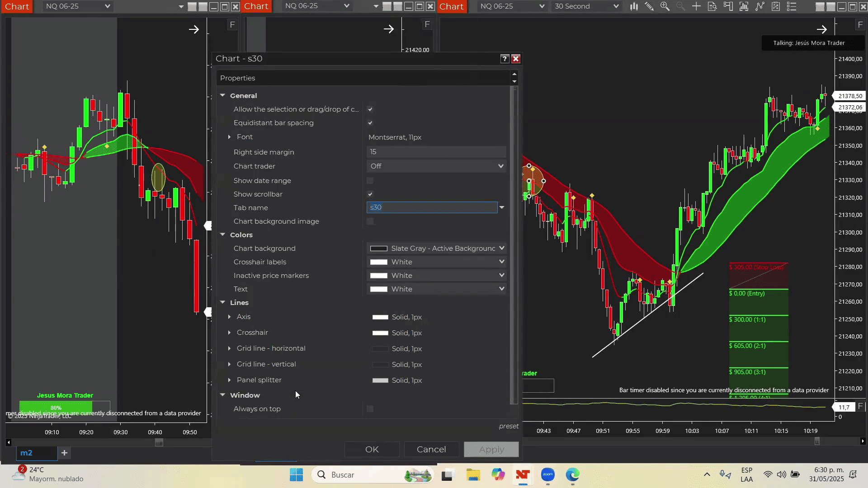Click F button beside the 11,7 indicator
Screen dimensions: 868x488
[x=860, y=406]
